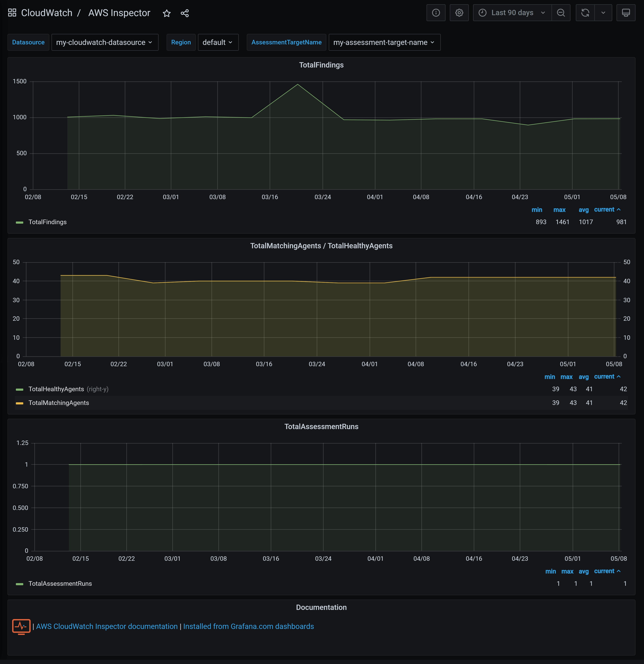The width and height of the screenshot is (644, 664).
Task: Toggle TotalMatchingAgents series in legend
Action: [x=59, y=403]
